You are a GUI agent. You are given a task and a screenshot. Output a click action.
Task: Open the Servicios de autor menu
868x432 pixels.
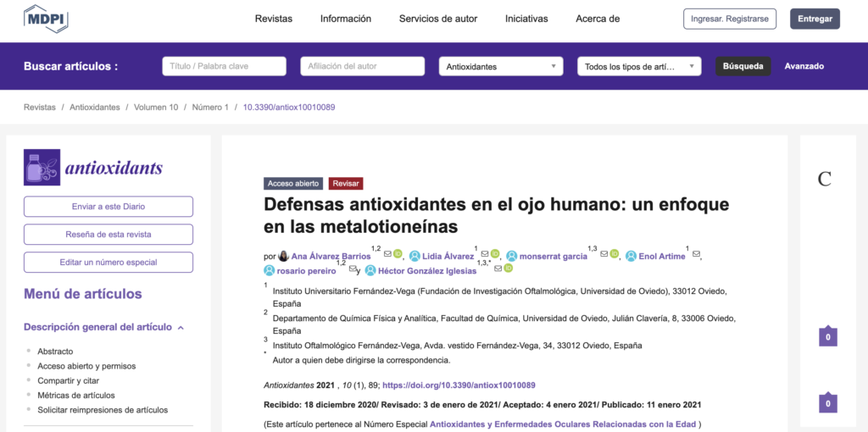coord(438,19)
